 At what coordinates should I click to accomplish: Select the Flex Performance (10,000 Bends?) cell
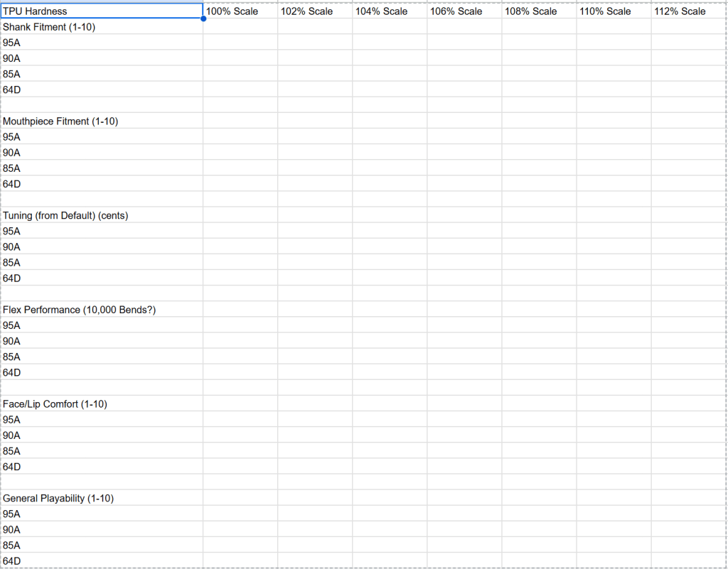(102, 310)
